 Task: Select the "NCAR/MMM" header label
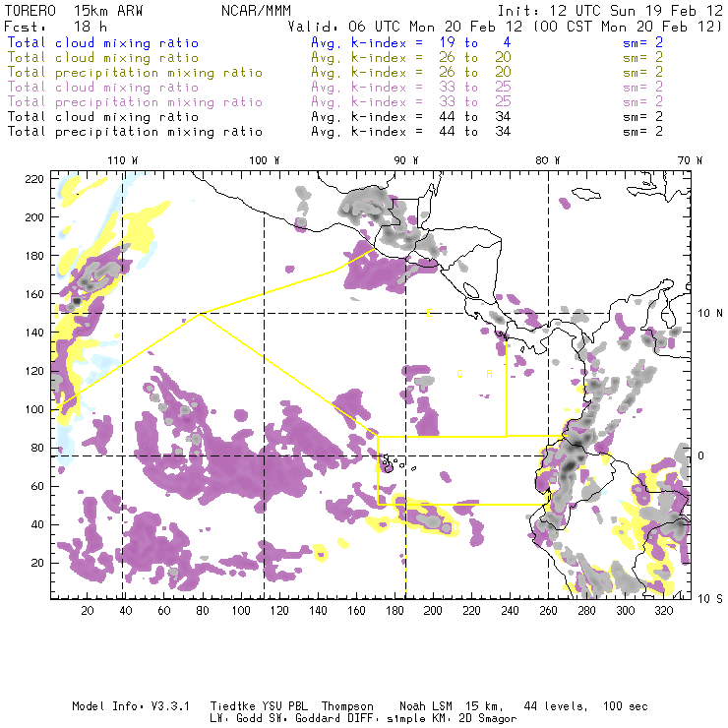[x=256, y=11]
